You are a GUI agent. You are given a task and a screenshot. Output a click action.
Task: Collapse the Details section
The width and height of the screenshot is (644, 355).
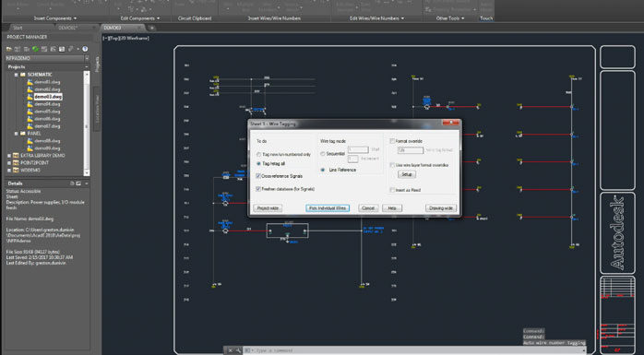[x=86, y=183]
